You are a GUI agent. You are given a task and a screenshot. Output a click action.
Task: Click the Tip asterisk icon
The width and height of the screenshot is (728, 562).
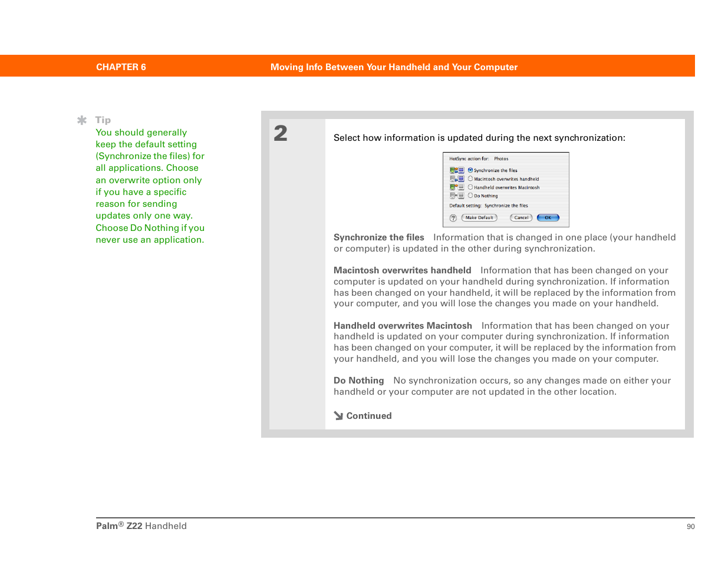coord(82,120)
